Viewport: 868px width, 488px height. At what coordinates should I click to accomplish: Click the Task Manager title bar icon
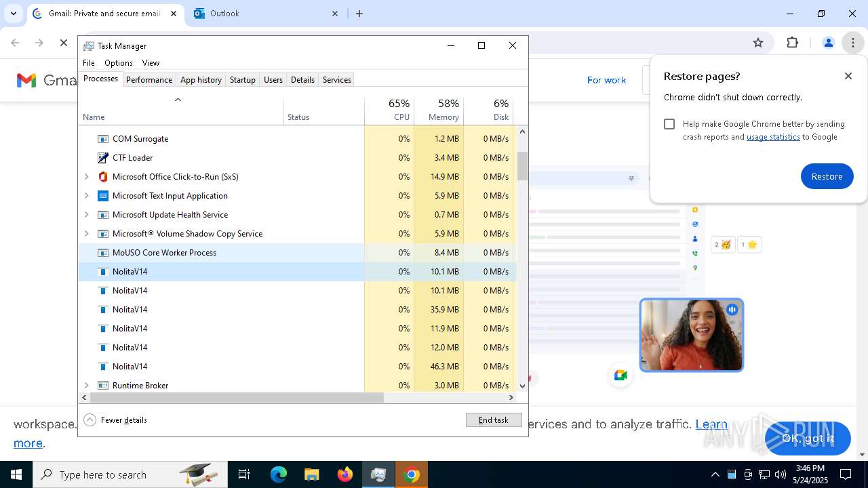click(89, 45)
